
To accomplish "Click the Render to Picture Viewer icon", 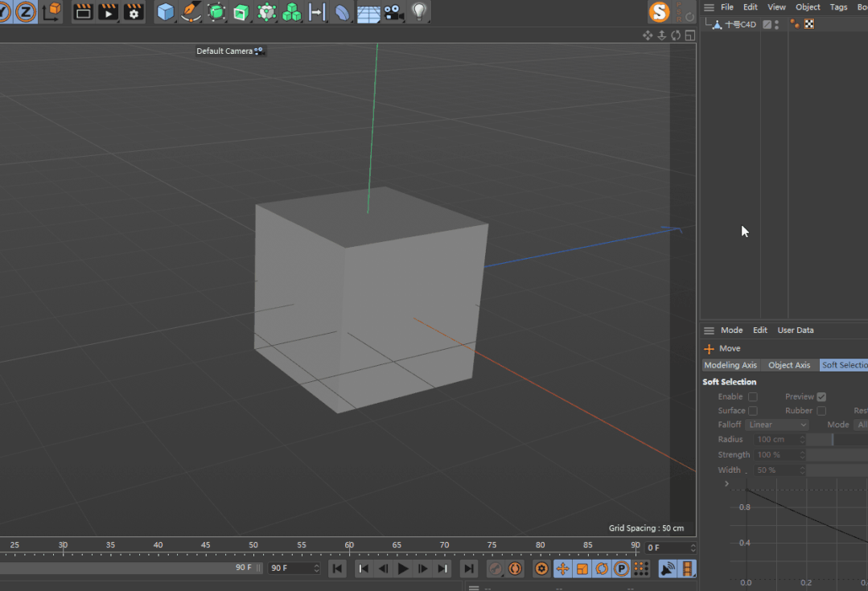I will tap(108, 11).
